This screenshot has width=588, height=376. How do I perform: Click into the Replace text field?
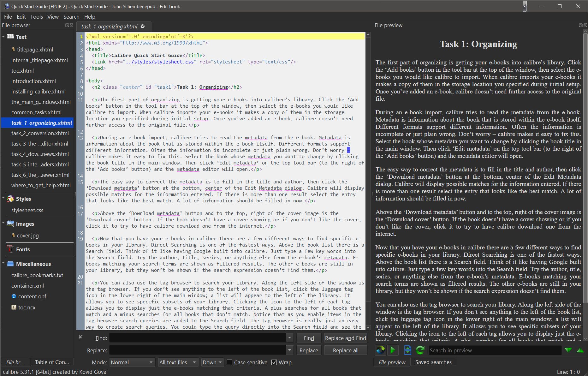198,350
